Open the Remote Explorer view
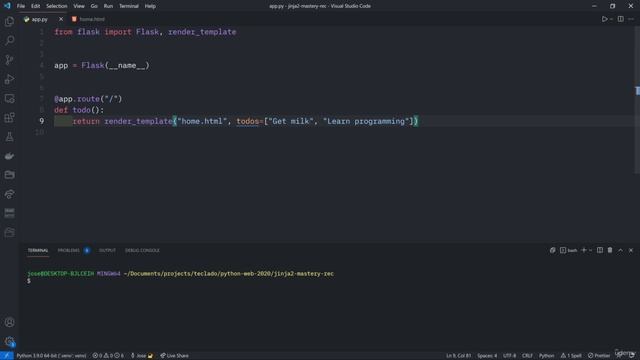This screenshot has height=360, width=640. click(x=9, y=98)
